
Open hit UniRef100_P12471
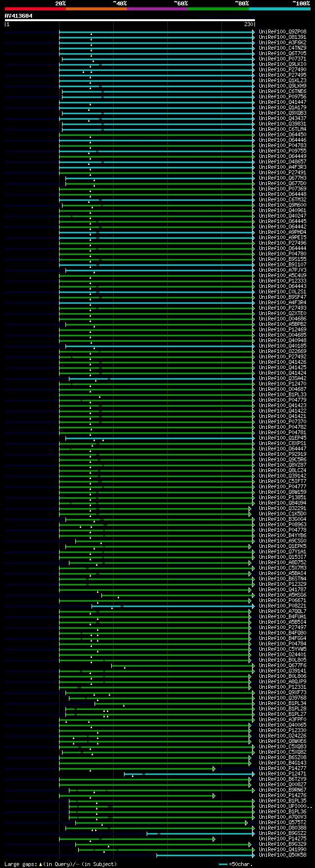pos(283,774)
